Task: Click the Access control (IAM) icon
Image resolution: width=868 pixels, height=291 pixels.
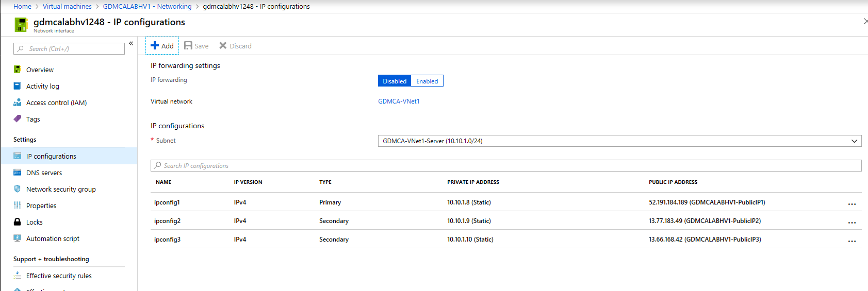Action: coord(18,102)
